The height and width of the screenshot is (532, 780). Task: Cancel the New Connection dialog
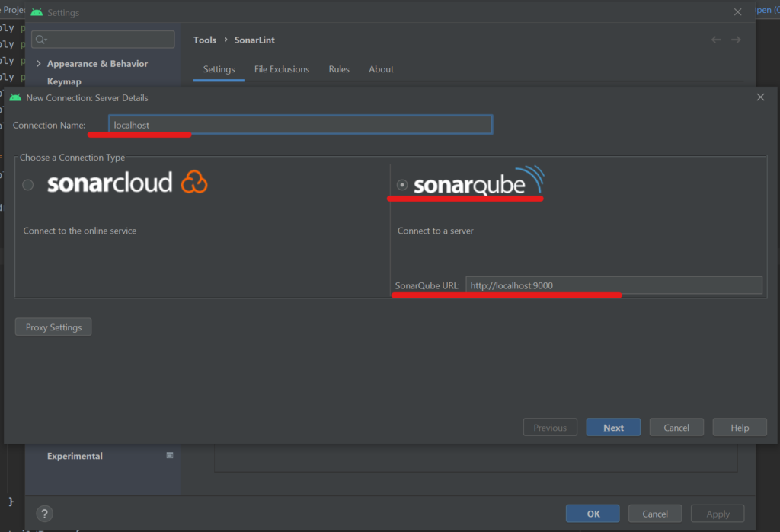(676, 428)
